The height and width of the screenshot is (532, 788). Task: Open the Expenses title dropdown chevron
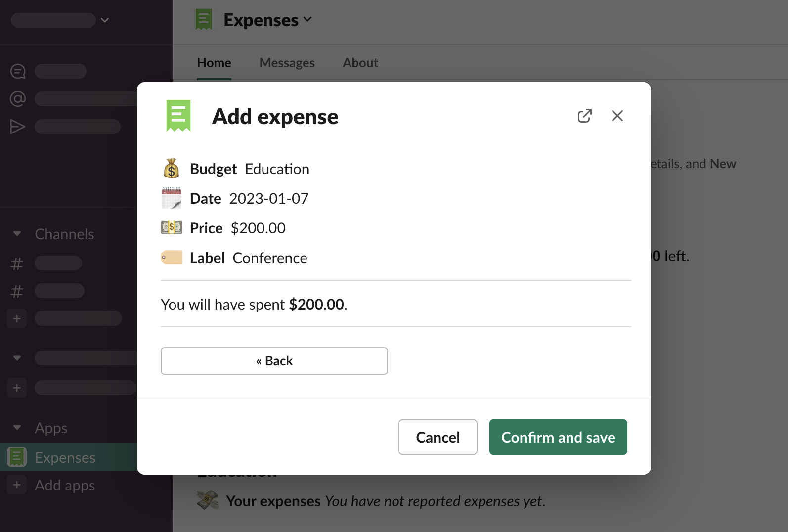coord(307,20)
